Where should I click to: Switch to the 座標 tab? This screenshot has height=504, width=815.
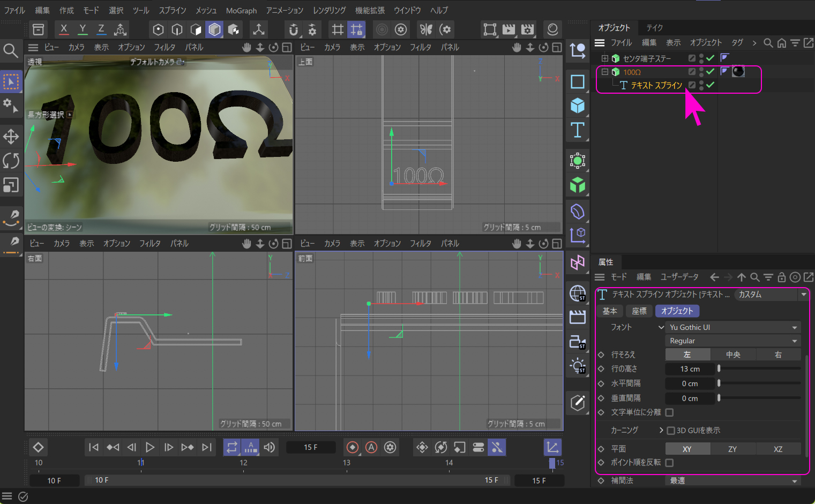(x=639, y=311)
